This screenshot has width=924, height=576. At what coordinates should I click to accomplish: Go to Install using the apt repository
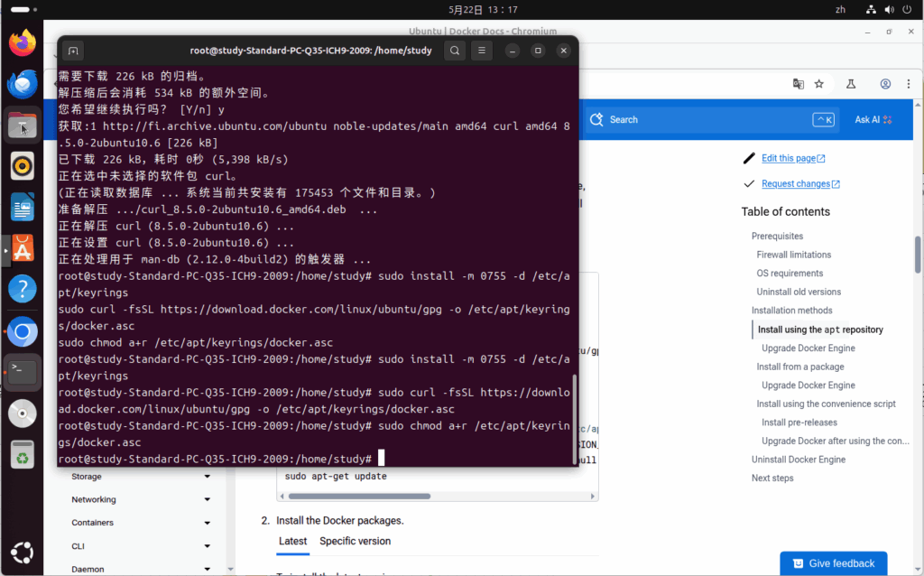820,330
